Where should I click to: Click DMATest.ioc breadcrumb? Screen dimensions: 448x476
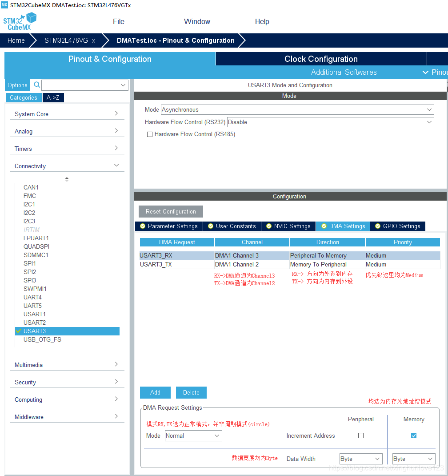pyautogui.click(x=176, y=40)
